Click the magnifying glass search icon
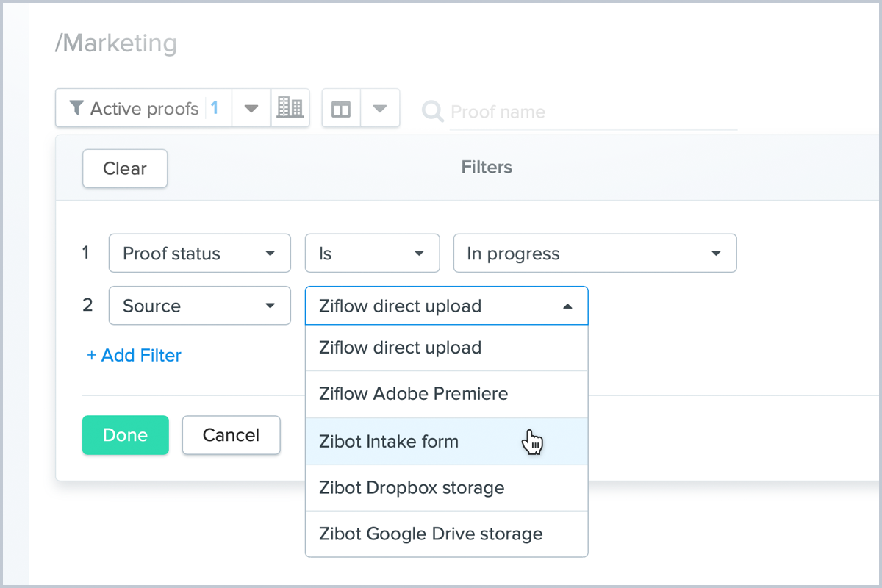Viewport: 882px width, 588px height. point(432,112)
